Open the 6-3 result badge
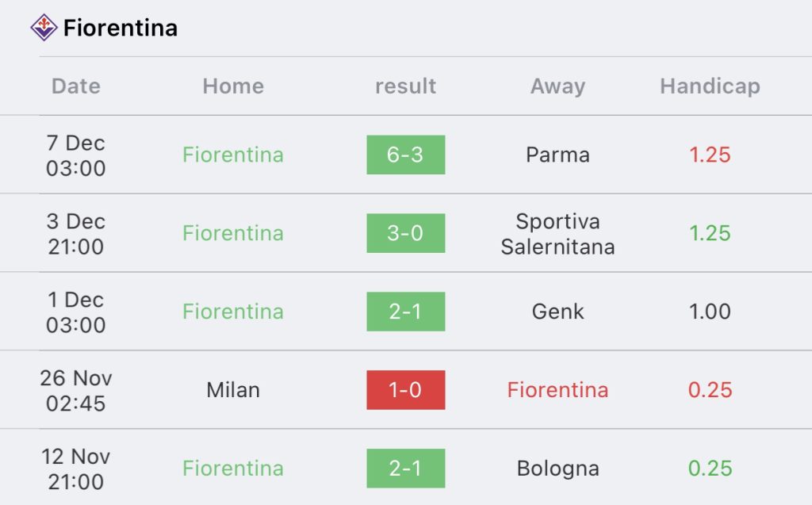This screenshot has width=812, height=505. 405,155
